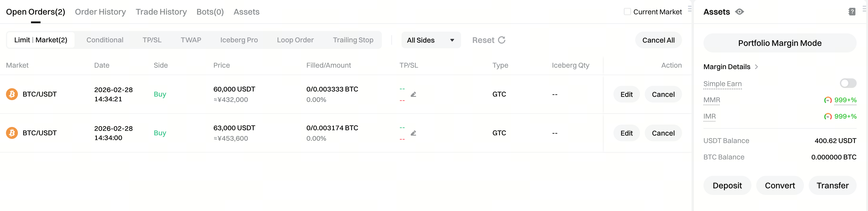Expand Margin Details chevron
This screenshot has width=868, height=211.
[x=757, y=67]
